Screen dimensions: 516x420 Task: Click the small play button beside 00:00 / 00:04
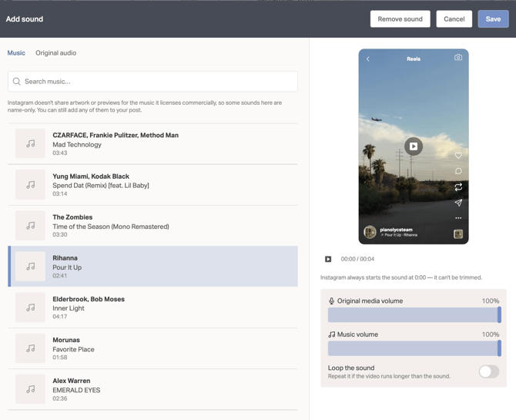pos(328,259)
